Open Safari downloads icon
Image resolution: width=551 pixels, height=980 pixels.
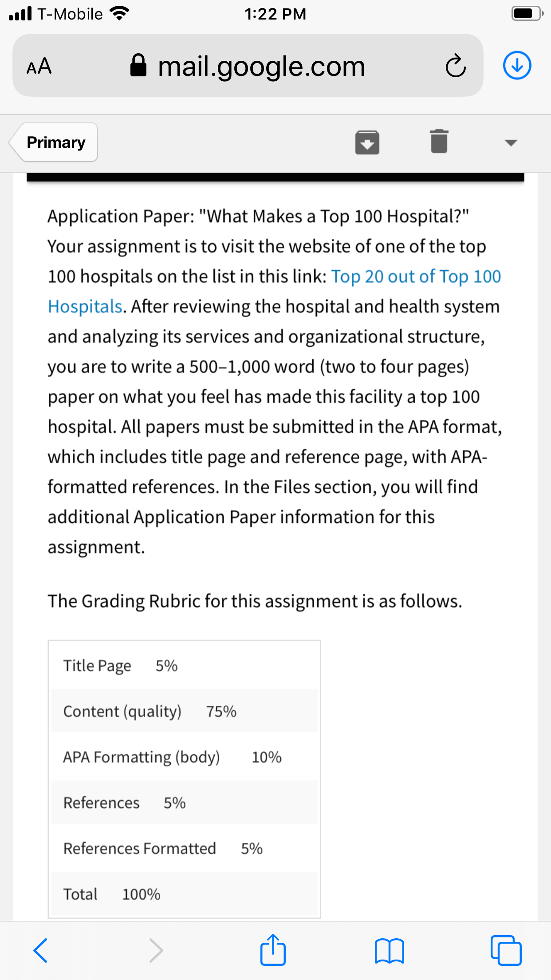coord(517,66)
